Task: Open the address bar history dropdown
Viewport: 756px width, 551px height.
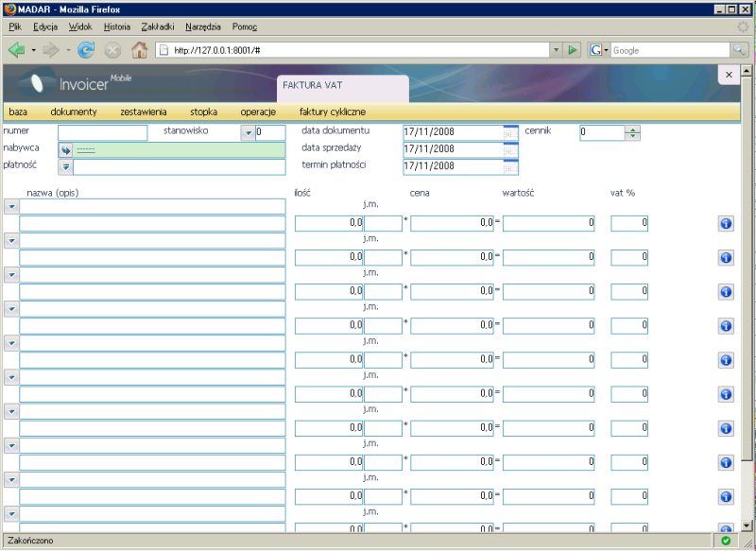Action: 556,50
